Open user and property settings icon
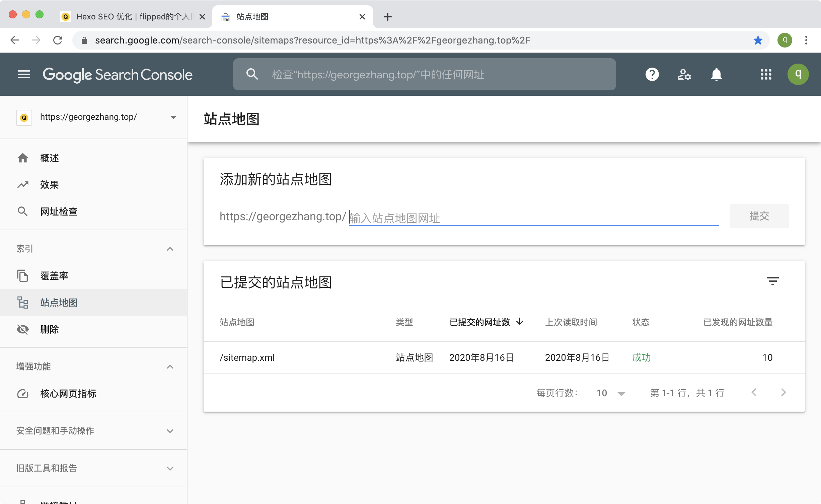 684,74
